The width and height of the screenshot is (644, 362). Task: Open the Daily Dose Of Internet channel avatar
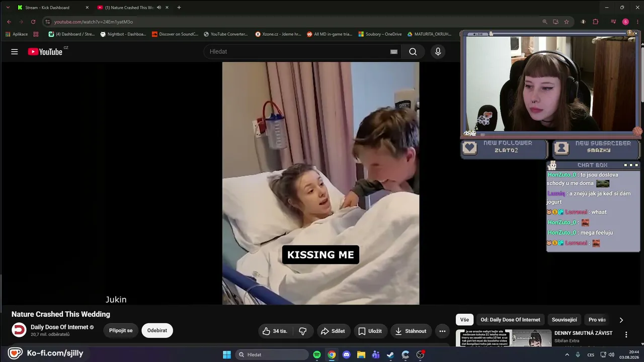(19, 330)
